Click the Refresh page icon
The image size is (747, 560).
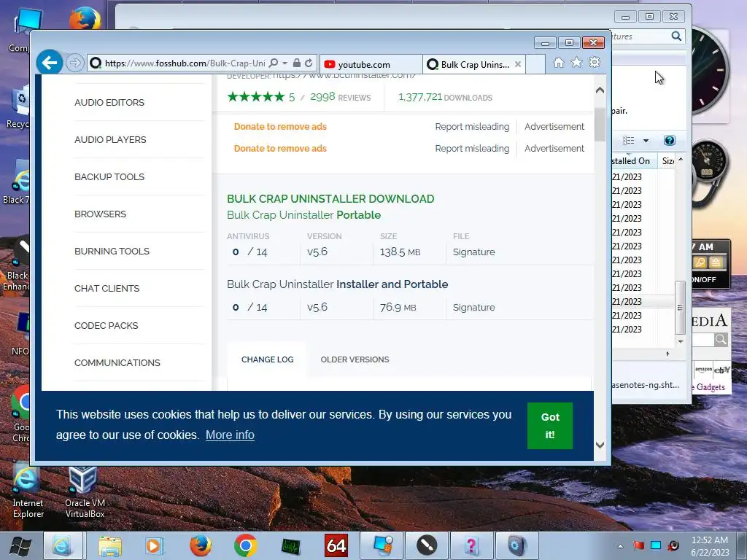309,63
